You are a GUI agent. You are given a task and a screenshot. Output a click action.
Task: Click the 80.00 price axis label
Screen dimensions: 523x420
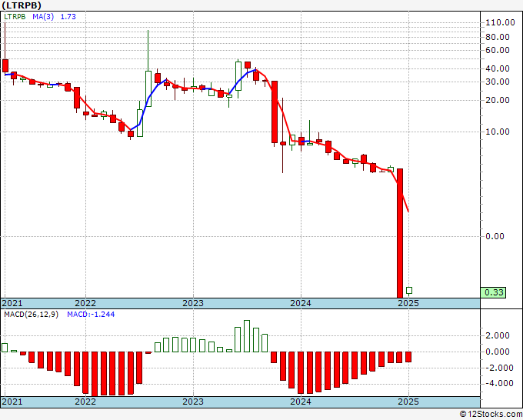coord(498,37)
